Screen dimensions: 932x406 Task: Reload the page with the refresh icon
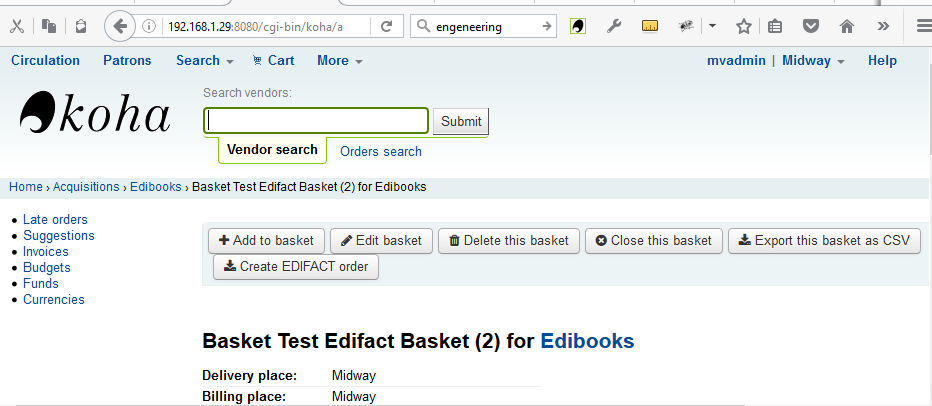pyautogui.click(x=387, y=26)
